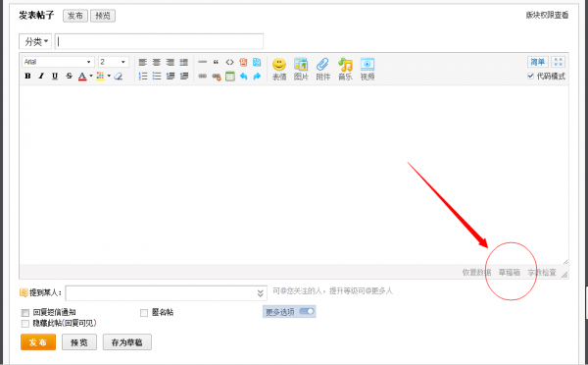
Task: Toggle the 代码模式 checkbox
Action: point(530,77)
